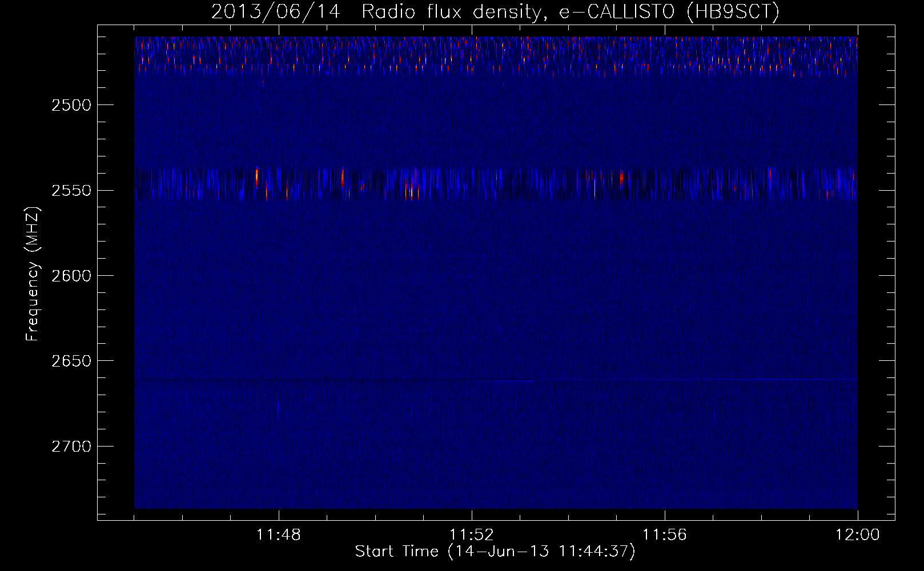Select the 2550 frequency tick label
The width and height of the screenshot is (924, 571).
[x=71, y=190]
